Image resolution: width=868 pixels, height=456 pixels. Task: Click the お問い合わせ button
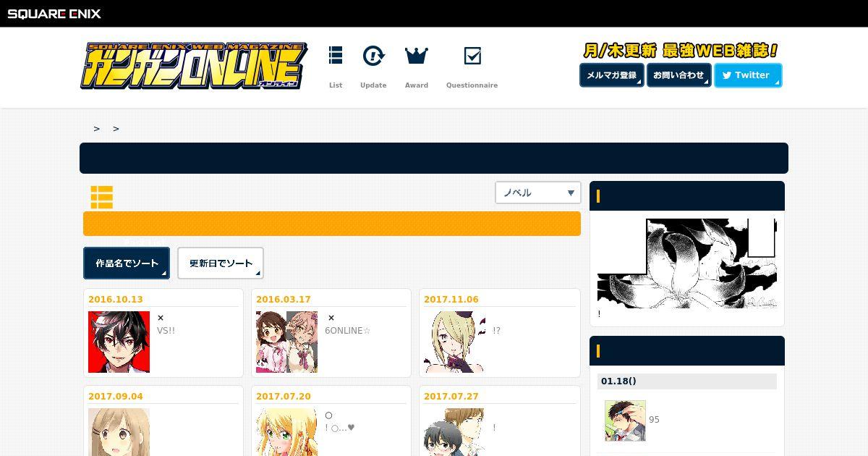pos(678,75)
